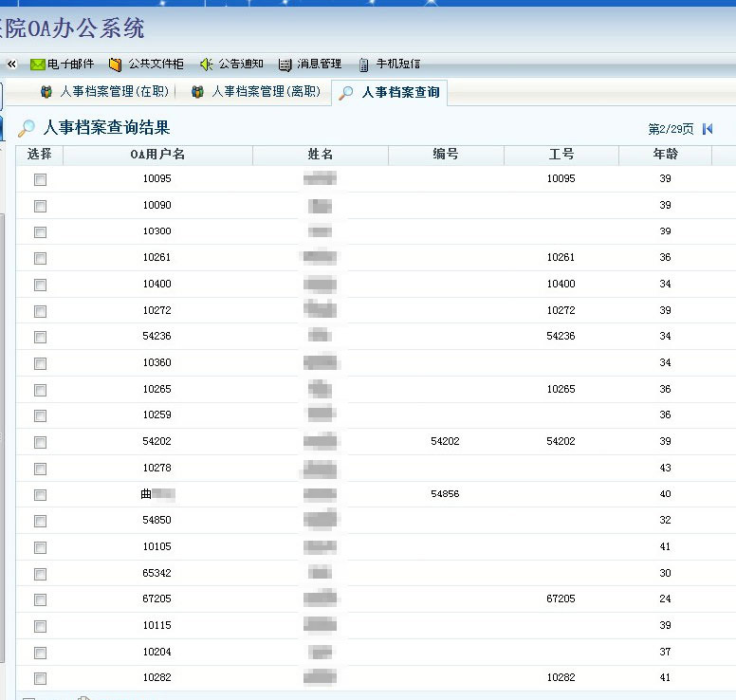This screenshot has height=700, width=736.
Task: Click OA username 10115
Action: tap(156, 625)
